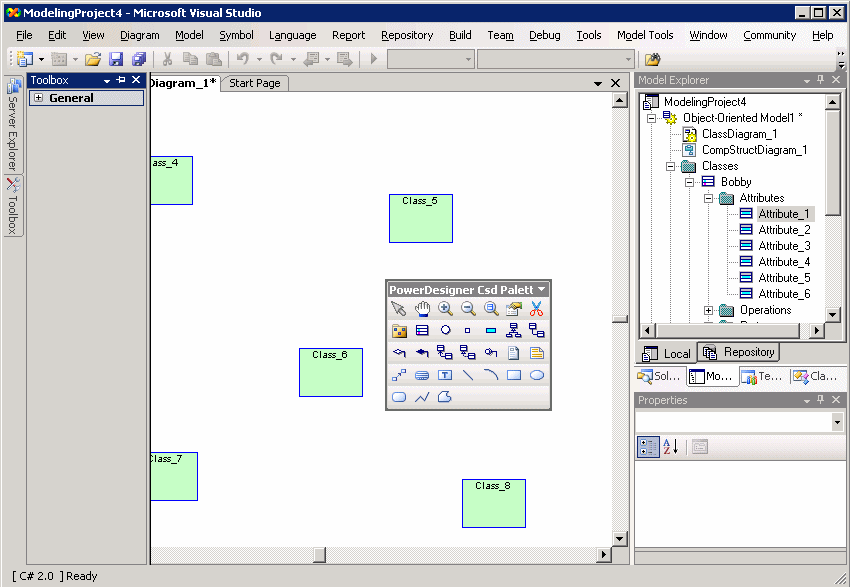Choose the straight Line drawing tool
This screenshot has width=850, height=587.
(x=468, y=375)
